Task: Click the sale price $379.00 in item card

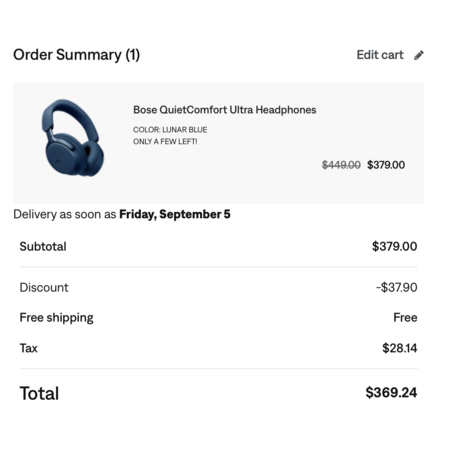Action: [x=386, y=165]
